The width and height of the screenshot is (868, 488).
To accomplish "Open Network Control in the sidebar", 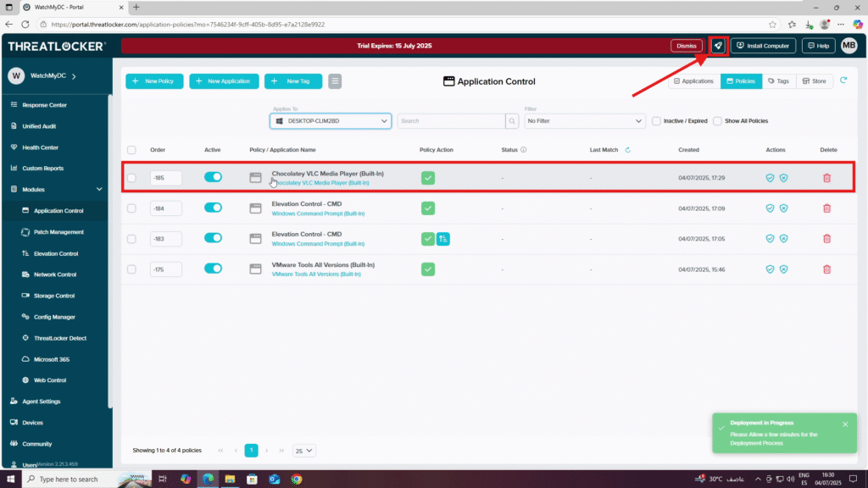I will point(55,274).
